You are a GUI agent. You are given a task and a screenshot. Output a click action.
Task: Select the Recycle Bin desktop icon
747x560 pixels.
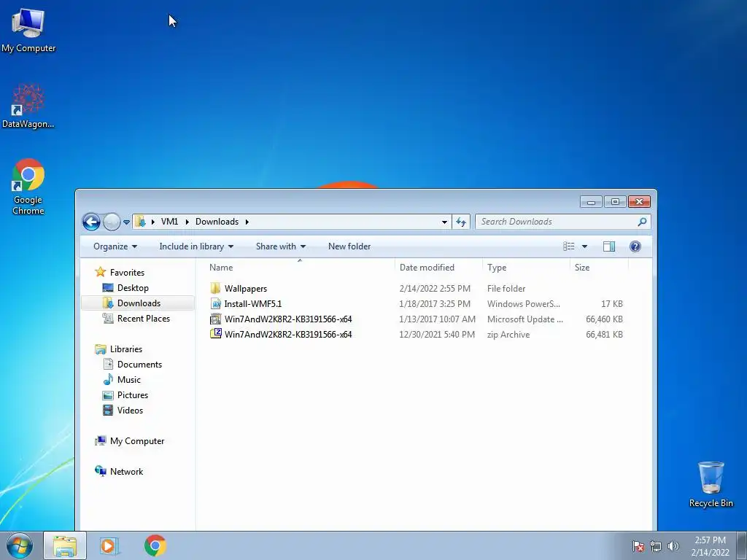711,484
